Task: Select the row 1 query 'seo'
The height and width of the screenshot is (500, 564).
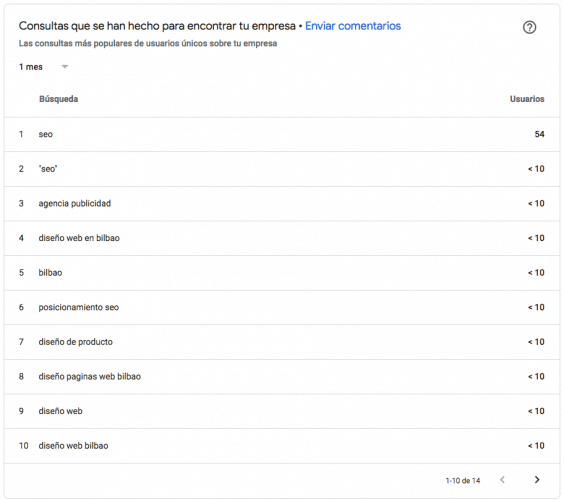Action: click(x=46, y=134)
